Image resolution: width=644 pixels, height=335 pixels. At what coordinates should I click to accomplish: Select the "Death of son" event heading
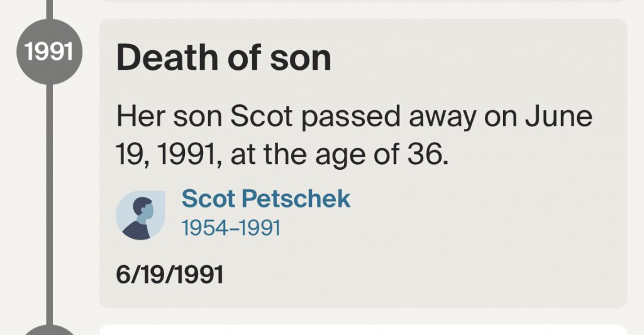click(223, 58)
